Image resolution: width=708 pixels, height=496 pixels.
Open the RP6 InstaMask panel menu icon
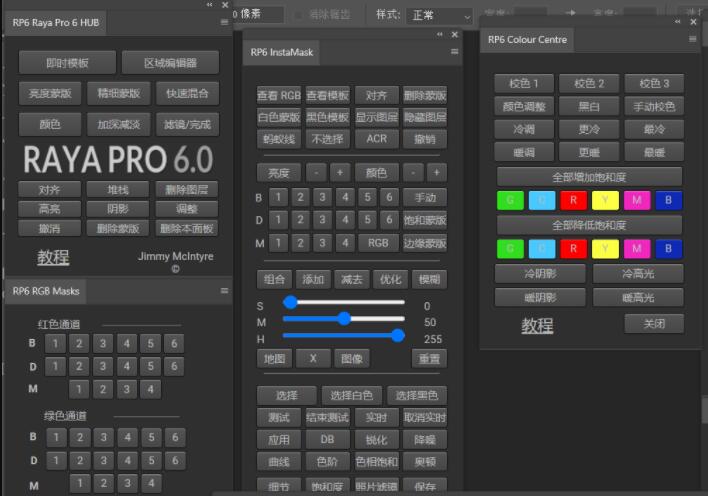(454, 52)
